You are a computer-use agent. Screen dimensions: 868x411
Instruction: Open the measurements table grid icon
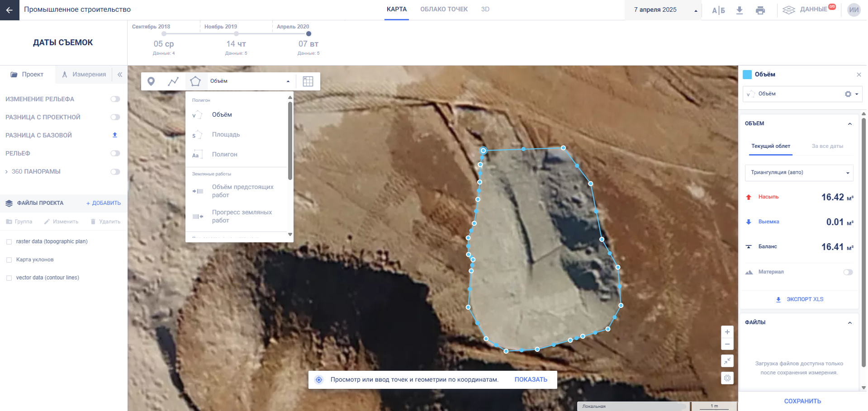tap(308, 81)
